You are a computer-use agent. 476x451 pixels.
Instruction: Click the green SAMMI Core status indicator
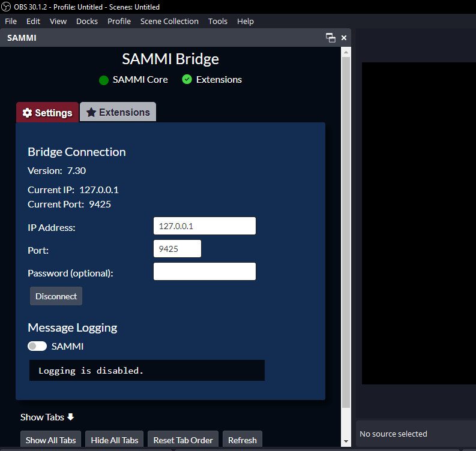coord(104,80)
